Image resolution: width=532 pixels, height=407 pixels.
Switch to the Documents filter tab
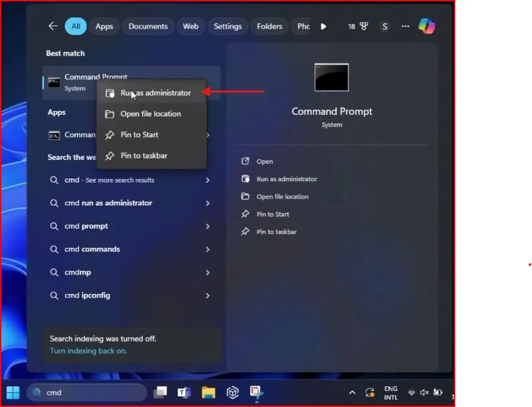coord(148,26)
